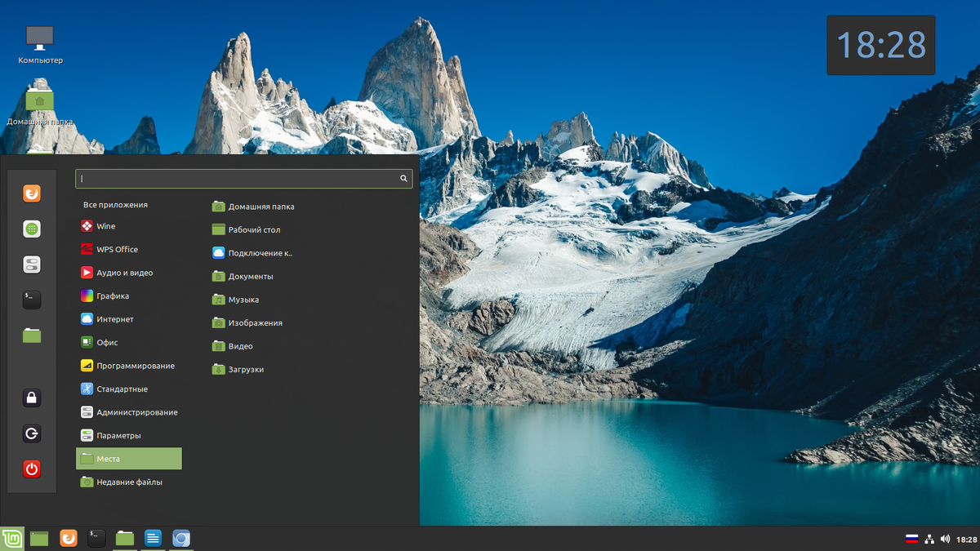
Task: Open the Музыка folder entry
Action: pyautogui.click(x=236, y=300)
